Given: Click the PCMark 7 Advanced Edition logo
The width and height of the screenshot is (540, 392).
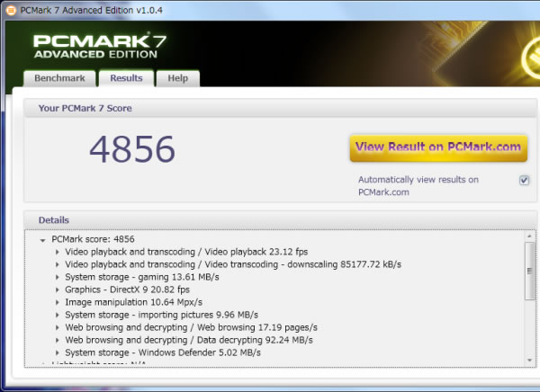Looking at the screenshot, I should pyautogui.click(x=100, y=46).
